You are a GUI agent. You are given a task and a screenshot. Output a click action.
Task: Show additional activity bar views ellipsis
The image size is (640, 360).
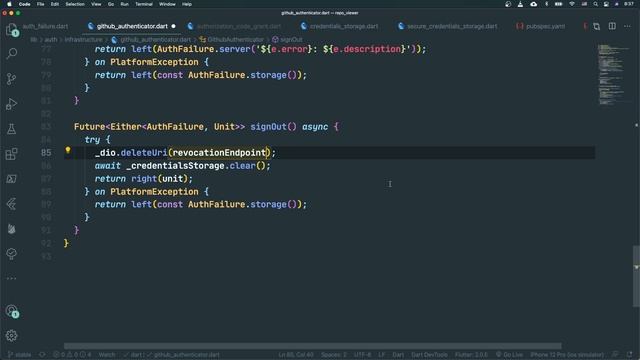(x=11, y=279)
